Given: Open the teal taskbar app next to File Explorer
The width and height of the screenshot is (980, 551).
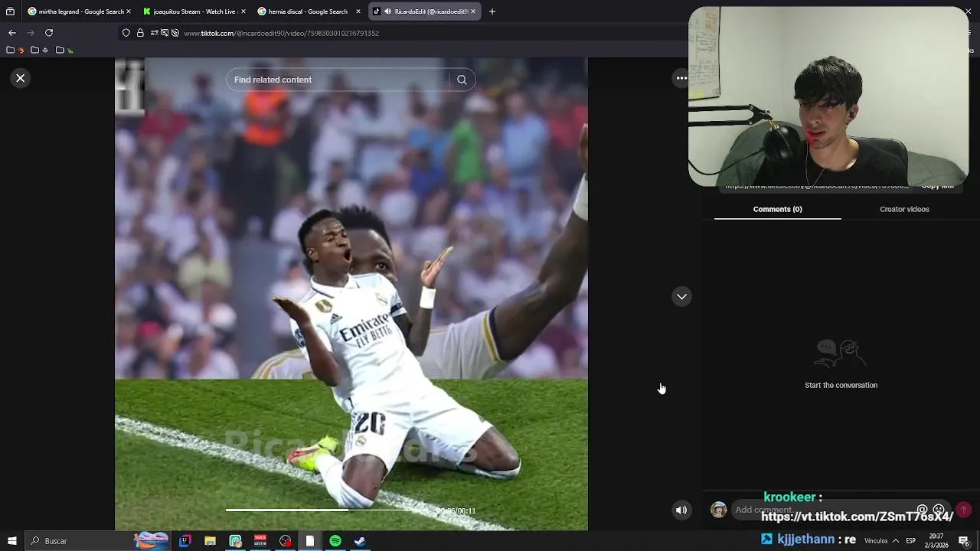Looking at the screenshot, I should (x=235, y=541).
